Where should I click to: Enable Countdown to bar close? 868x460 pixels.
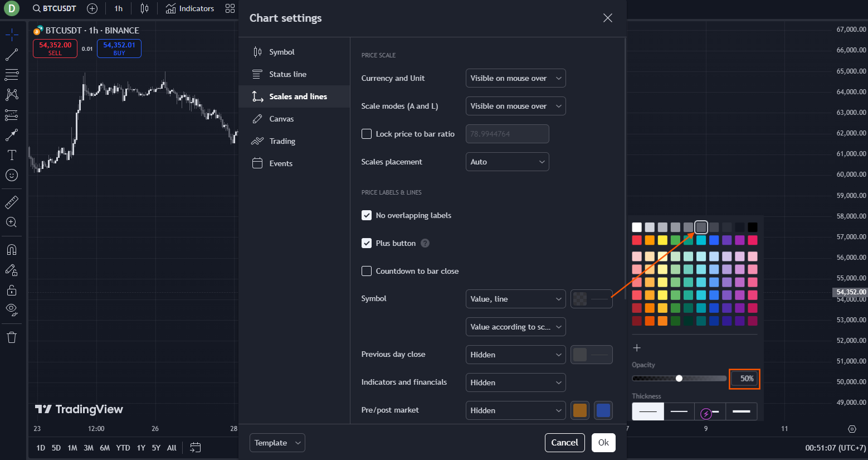[x=367, y=271]
